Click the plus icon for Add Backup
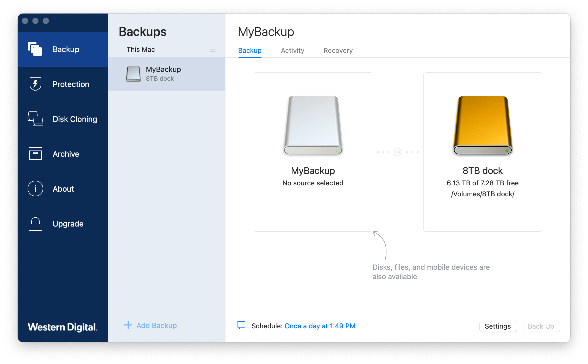588x364 pixels. click(x=128, y=325)
